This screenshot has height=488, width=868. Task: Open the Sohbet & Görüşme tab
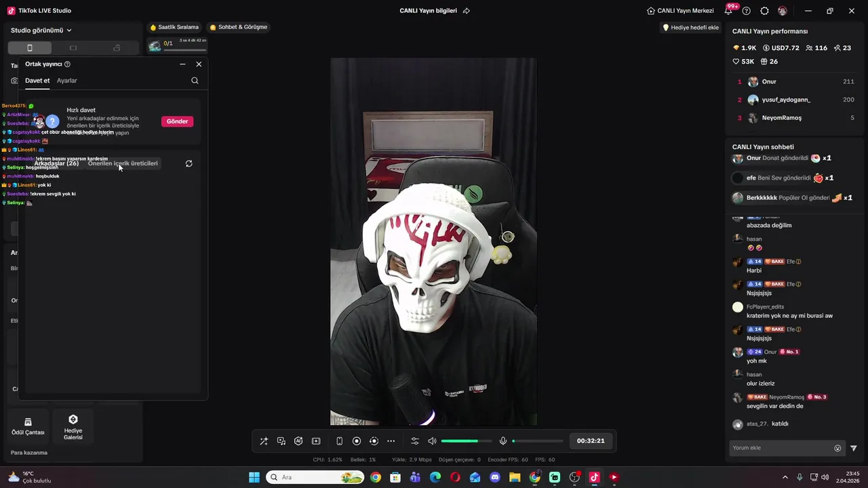click(x=238, y=27)
